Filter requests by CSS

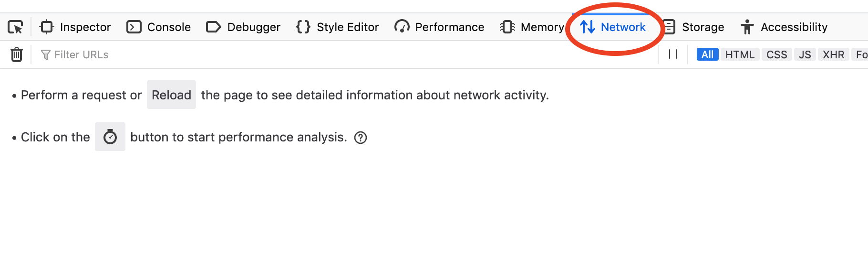point(776,55)
